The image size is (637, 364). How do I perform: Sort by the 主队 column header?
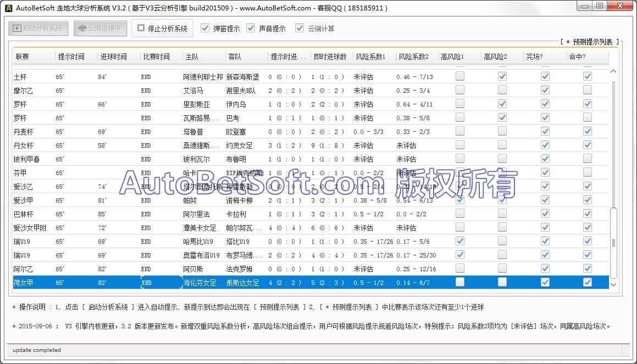[203, 57]
